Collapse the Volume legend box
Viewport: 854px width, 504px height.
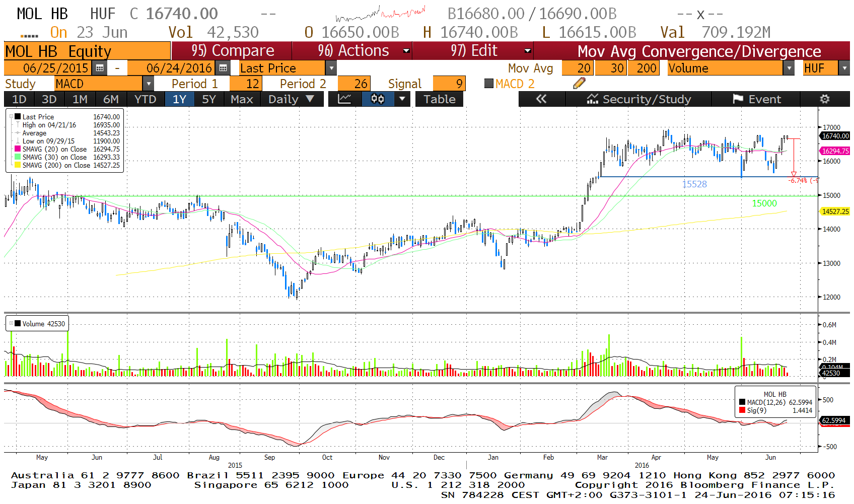11,324
